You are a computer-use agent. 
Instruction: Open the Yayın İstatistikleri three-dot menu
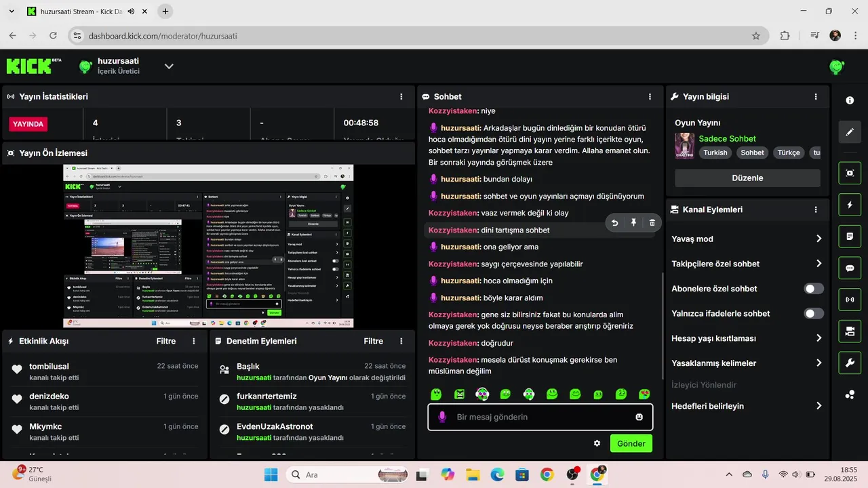(401, 97)
